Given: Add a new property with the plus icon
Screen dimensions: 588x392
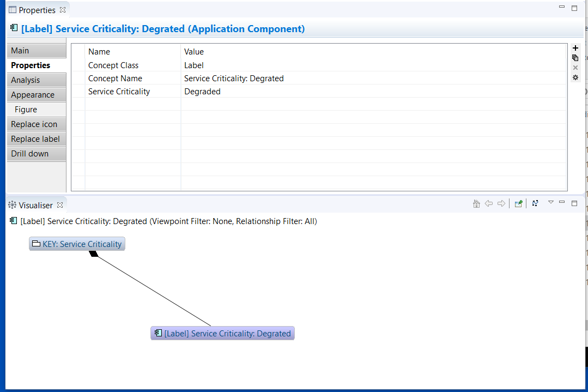Looking at the screenshot, I should 575,48.
